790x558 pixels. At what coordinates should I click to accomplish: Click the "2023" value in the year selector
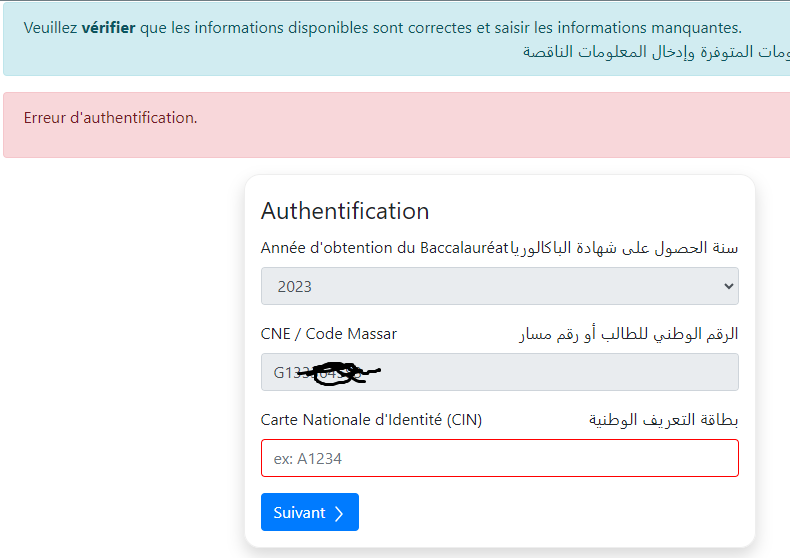[295, 287]
